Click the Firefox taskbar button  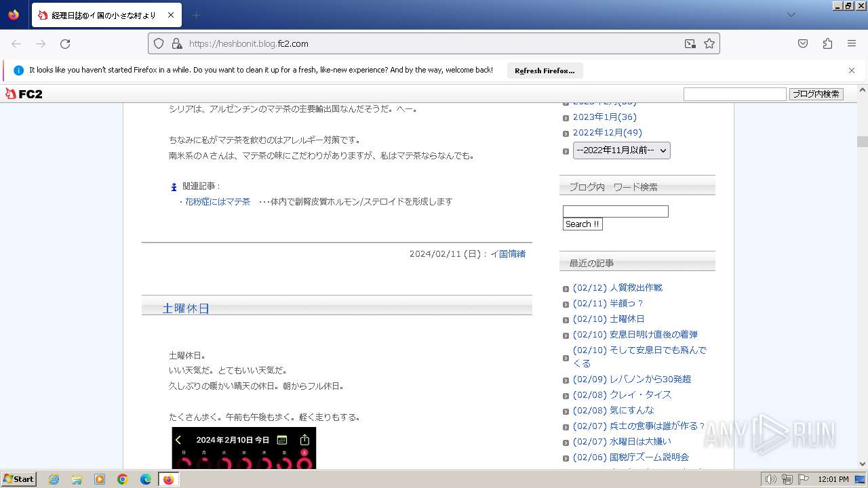tap(169, 479)
